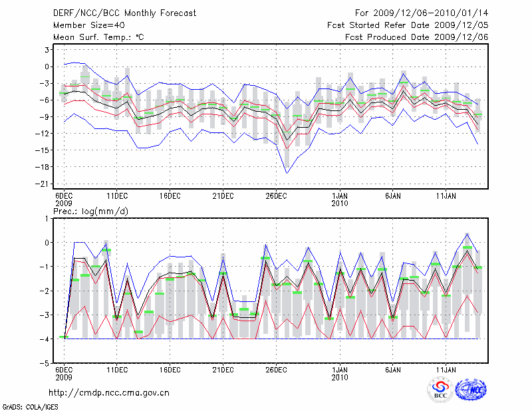Open the cmdp.ncc.cma.gov.cn URL
Image resolution: width=532 pixels, height=411 pixels.
110,392
